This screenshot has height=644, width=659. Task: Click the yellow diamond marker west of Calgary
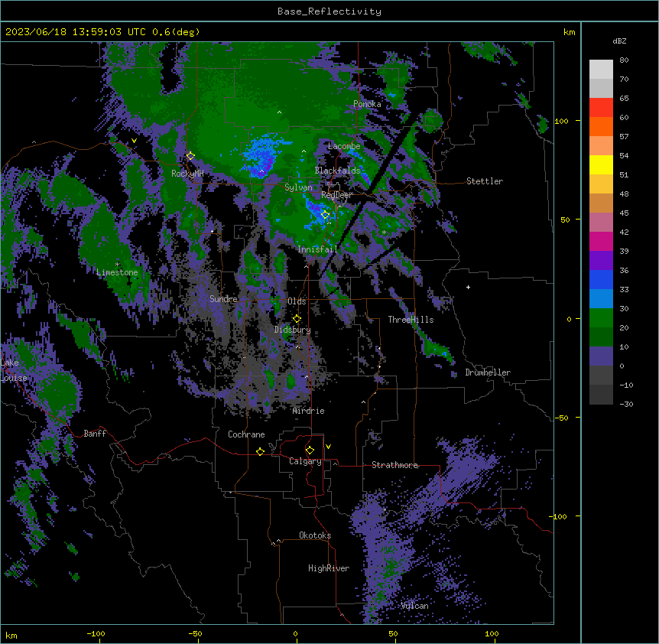[260, 451]
